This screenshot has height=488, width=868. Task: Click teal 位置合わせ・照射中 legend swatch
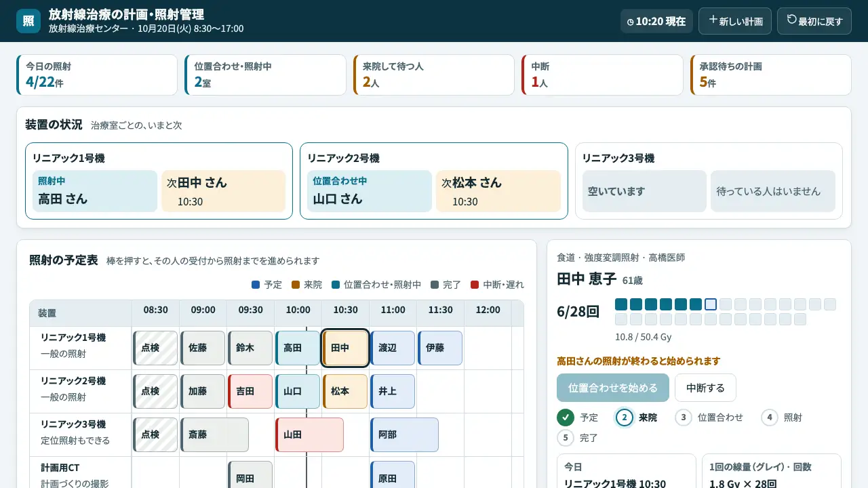pos(335,285)
